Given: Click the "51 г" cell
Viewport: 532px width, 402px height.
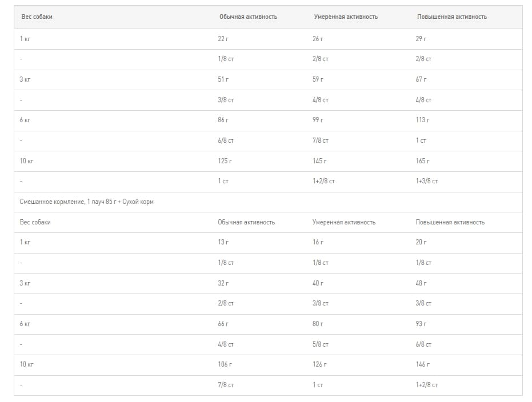Looking at the screenshot, I should (x=223, y=79).
